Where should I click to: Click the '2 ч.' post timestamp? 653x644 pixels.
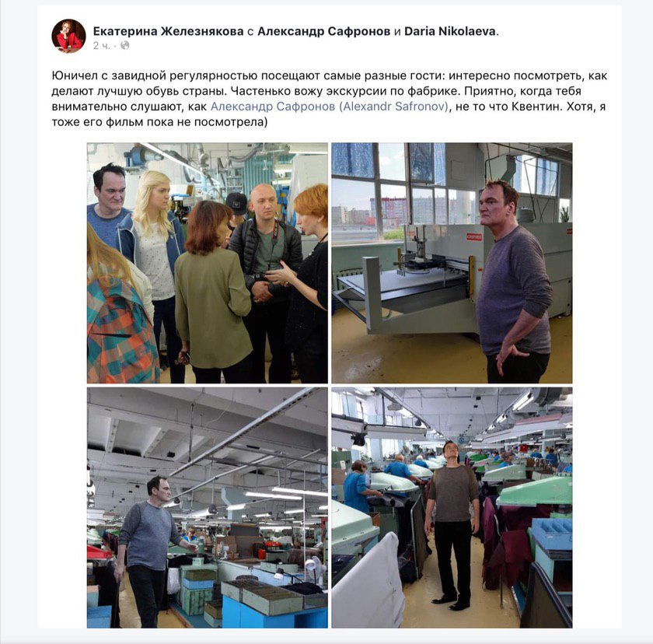point(102,45)
